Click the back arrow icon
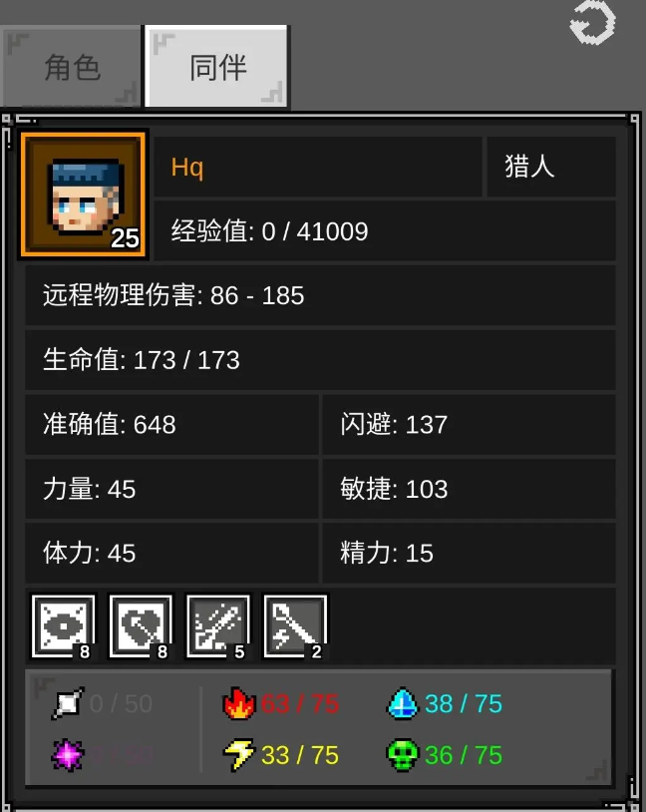Image resolution: width=646 pixels, height=812 pixels. tap(593, 23)
